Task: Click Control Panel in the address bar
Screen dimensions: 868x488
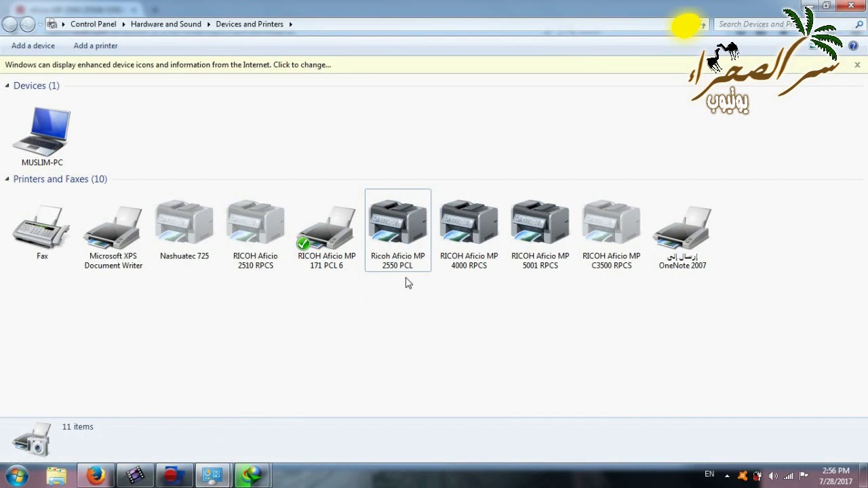Action: coord(94,24)
